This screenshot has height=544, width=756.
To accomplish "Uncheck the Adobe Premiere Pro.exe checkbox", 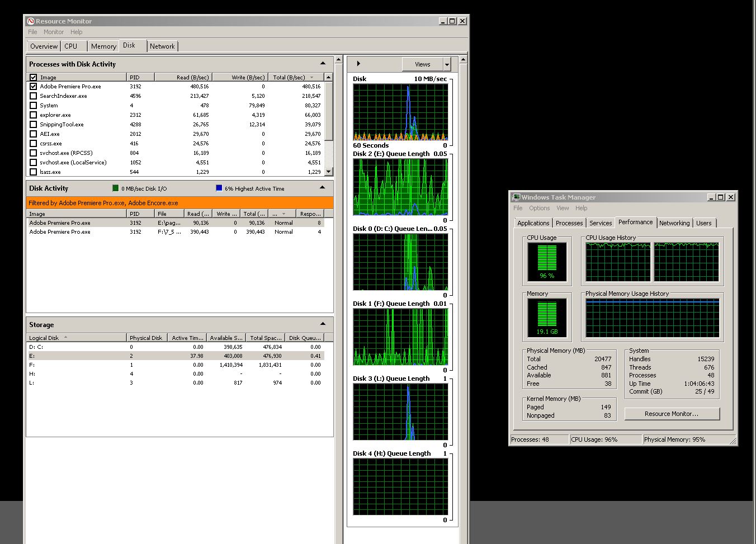I will tap(34, 87).
